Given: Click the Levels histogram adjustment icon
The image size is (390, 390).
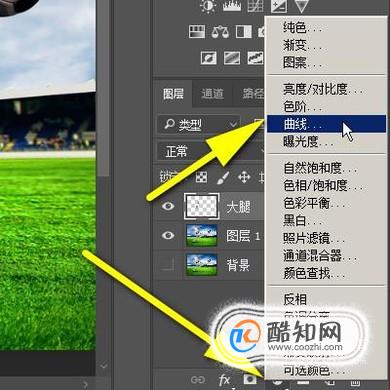Looking at the screenshot, I should [x=231, y=6].
